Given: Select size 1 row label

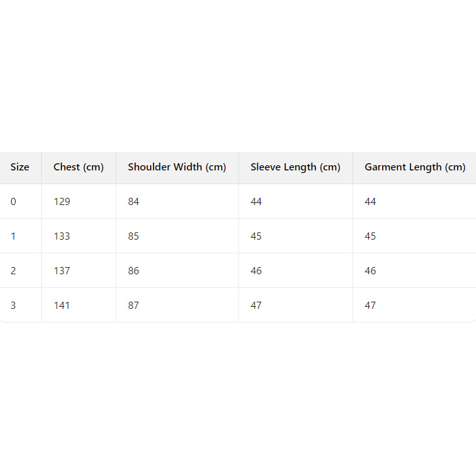Looking at the screenshot, I should click(13, 236).
